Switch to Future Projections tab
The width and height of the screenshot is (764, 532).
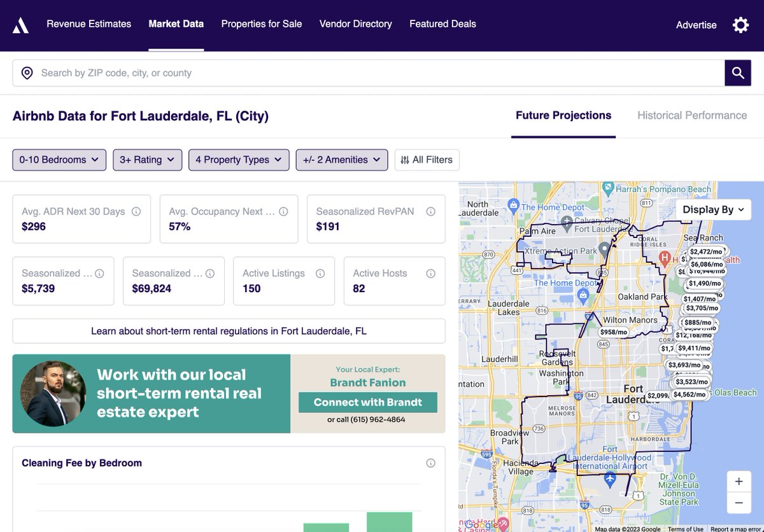pyautogui.click(x=563, y=116)
